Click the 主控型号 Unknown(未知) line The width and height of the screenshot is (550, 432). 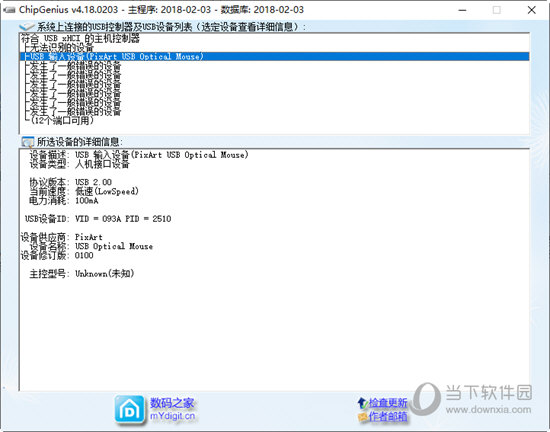[x=82, y=274]
